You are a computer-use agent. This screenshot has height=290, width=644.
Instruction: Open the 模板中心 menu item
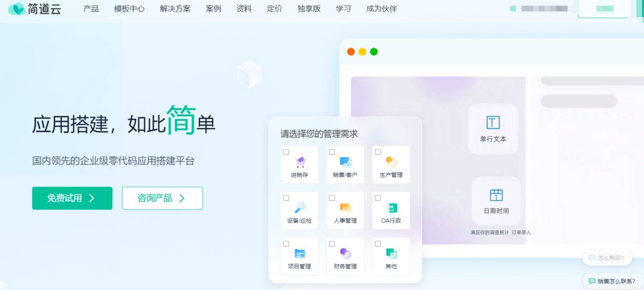point(129,9)
